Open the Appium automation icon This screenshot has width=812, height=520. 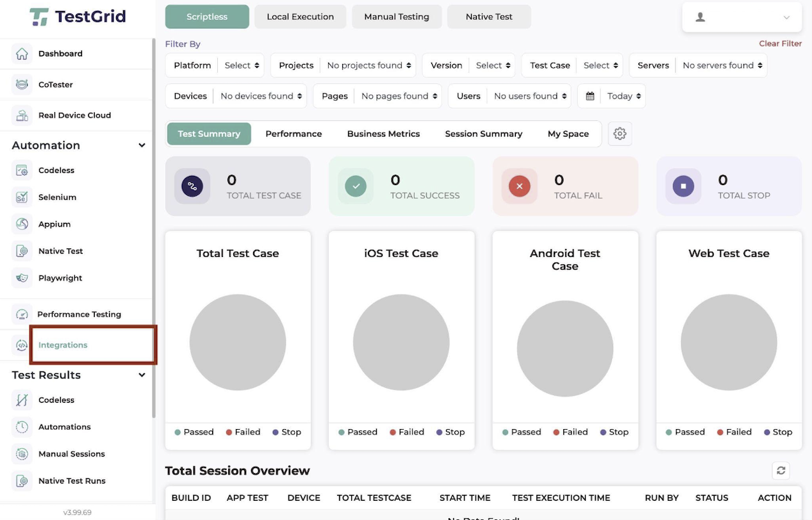(22, 224)
